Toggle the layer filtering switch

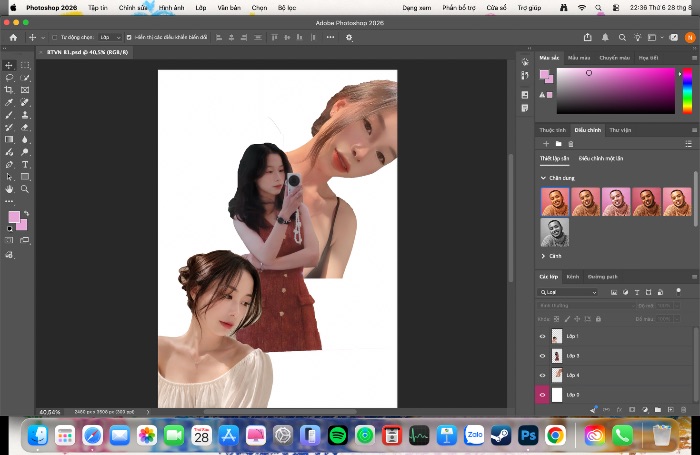(x=678, y=292)
